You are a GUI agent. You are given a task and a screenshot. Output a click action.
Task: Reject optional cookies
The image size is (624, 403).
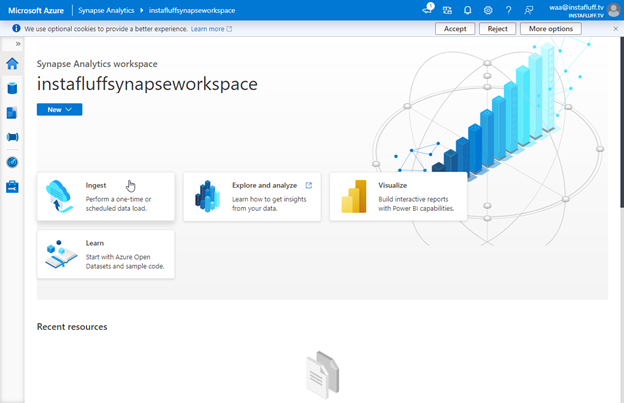coord(497,29)
